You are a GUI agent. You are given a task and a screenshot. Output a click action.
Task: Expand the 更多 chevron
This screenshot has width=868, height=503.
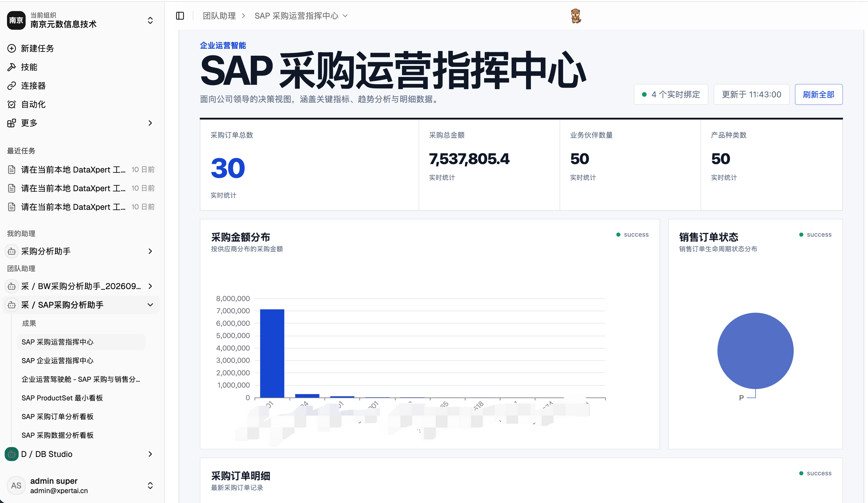tap(150, 123)
